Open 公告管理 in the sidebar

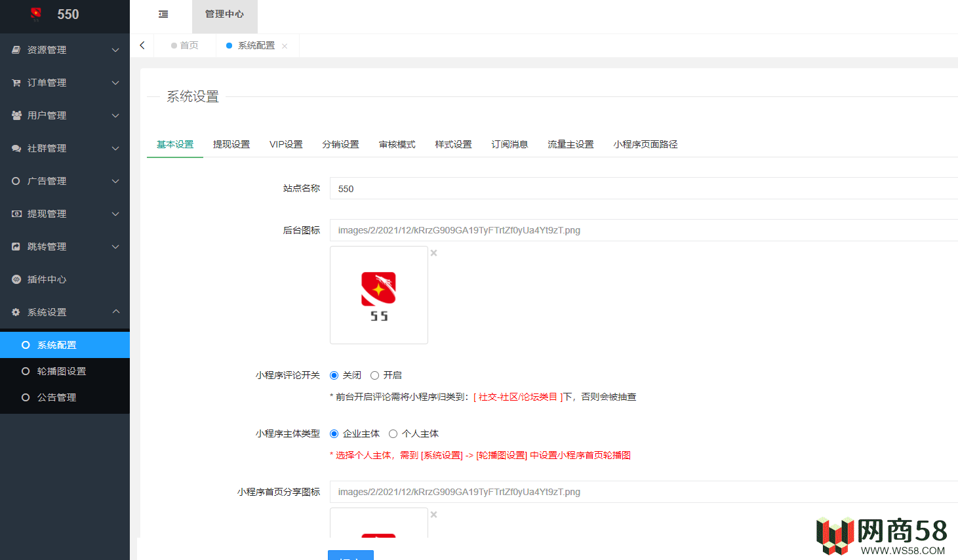[x=65, y=397]
